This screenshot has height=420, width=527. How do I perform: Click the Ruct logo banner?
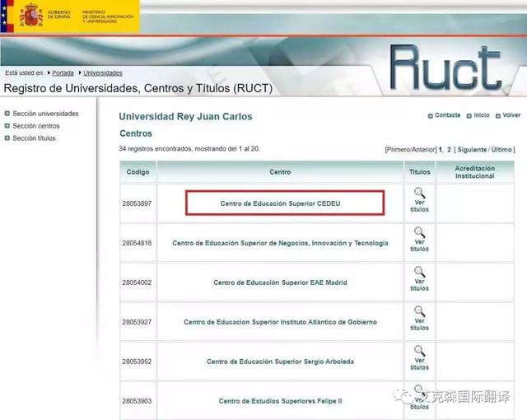coord(445,68)
